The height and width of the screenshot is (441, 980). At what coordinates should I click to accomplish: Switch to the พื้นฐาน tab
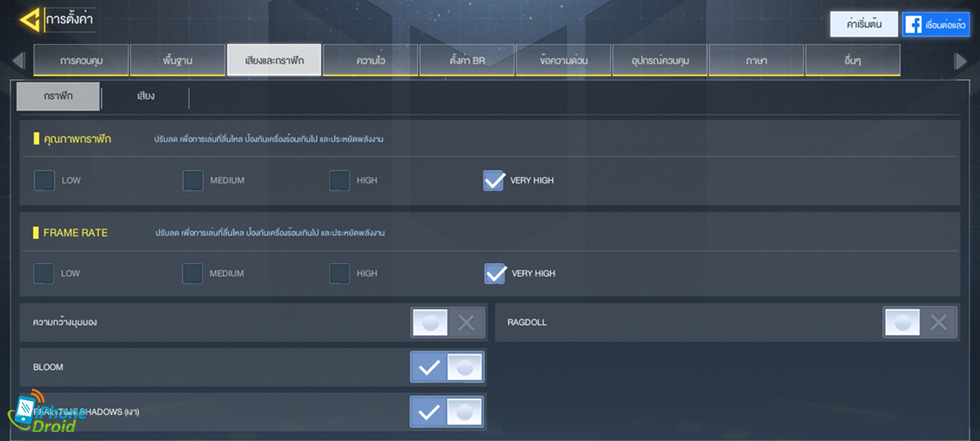177,61
